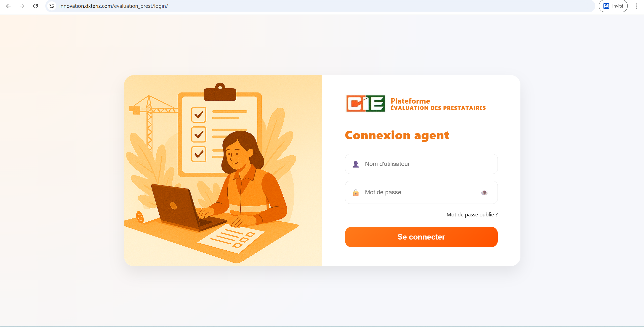This screenshot has width=644, height=327.
Task: Click the Connexion agent heading
Action: [x=397, y=135]
